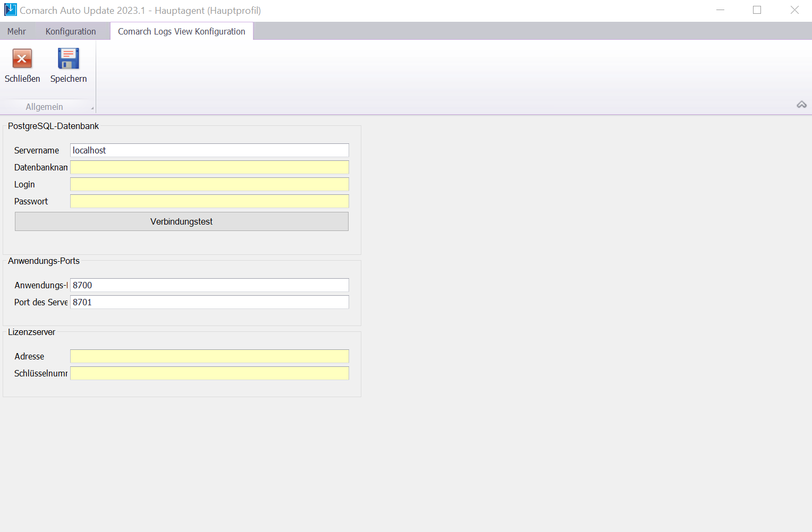Click the Lizenzserver group label
This screenshot has width=812, height=532.
tap(31, 332)
